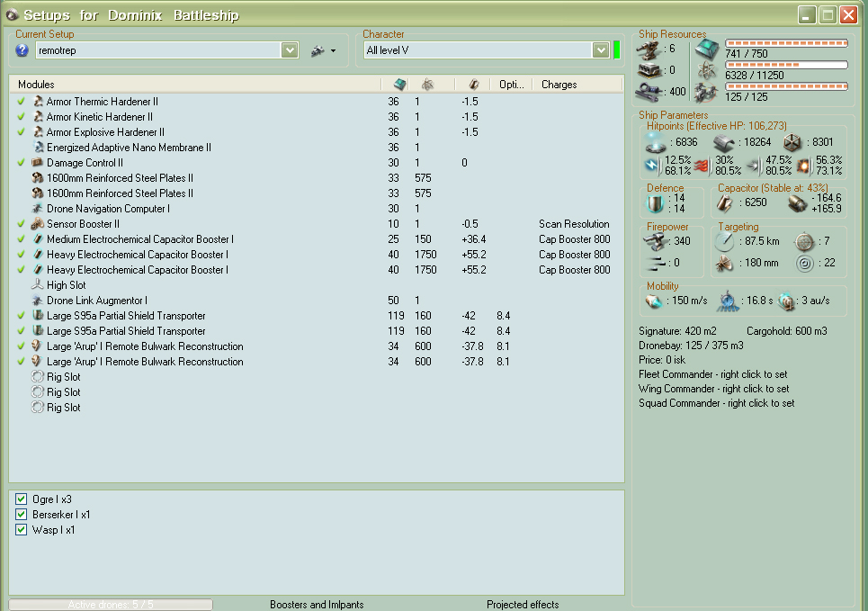868x611 pixels.
Task: Toggle the Armor Explosive Hardener II checkmark
Action: pyautogui.click(x=21, y=132)
